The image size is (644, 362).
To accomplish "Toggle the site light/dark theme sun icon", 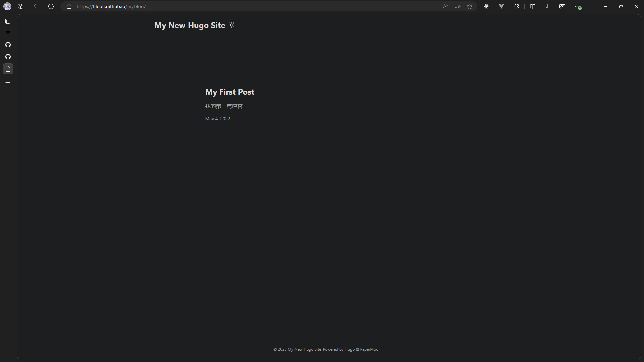I will [232, 25].
